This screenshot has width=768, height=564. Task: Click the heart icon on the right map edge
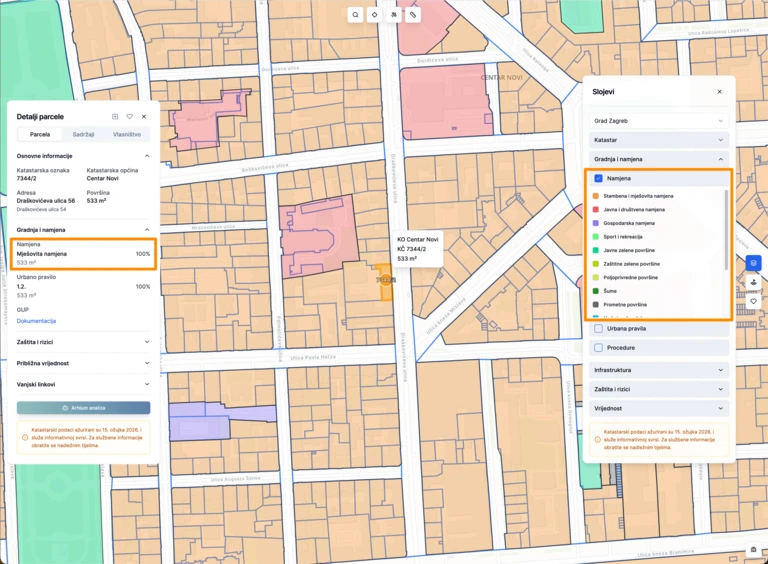click(753, 301)
